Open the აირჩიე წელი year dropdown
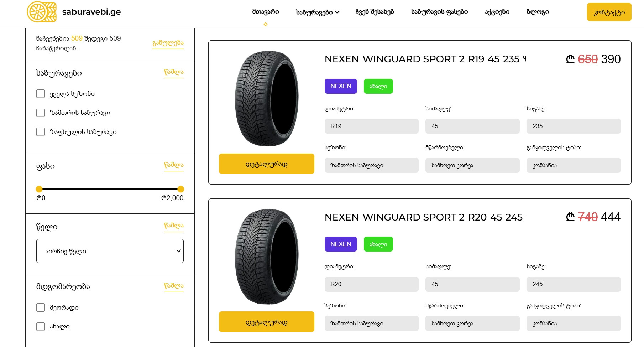This screenshot has height=347, width=644. click(x=110, y=251)
